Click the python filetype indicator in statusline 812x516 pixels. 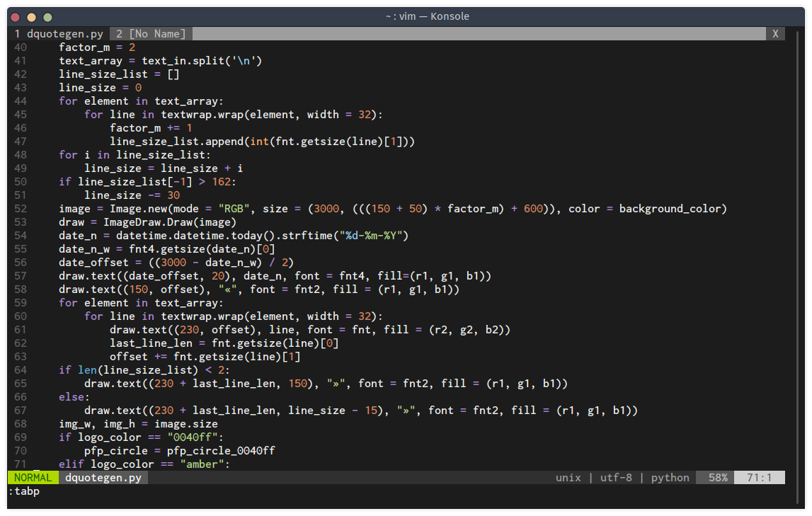coord(669,477)
